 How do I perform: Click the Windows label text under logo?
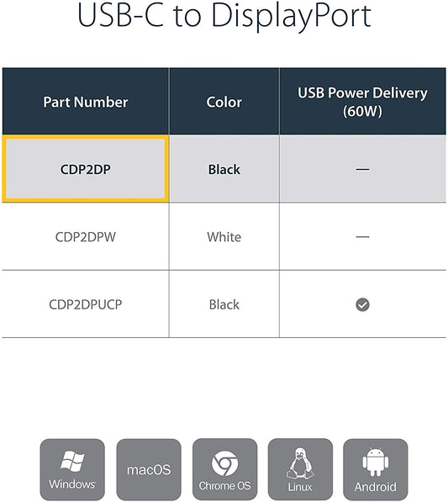coord(72,484)
